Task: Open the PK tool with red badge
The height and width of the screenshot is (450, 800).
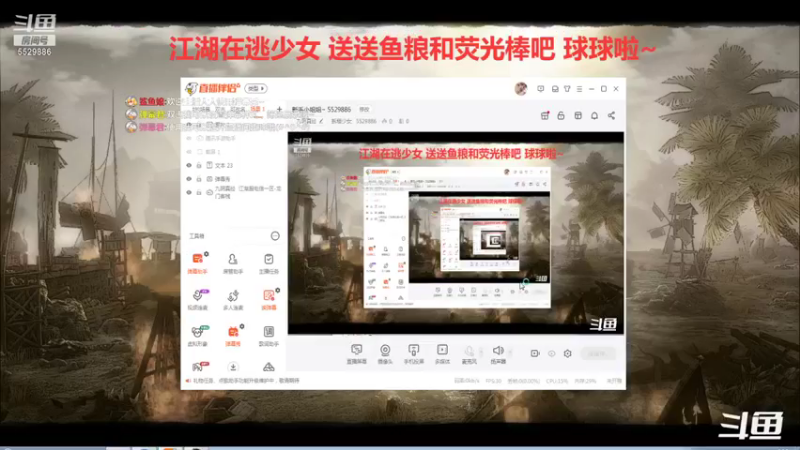Action: (x=198, y=366)
